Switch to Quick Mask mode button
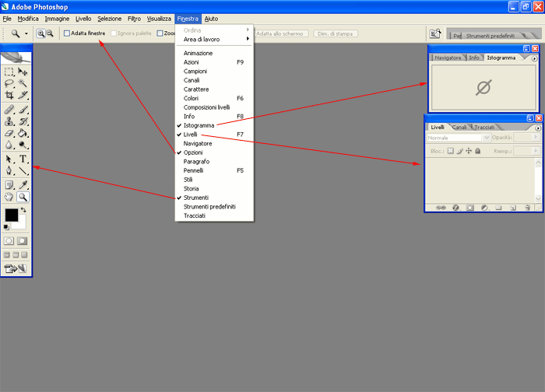Screen dimensions: 545x392 [x=23, y=241]
